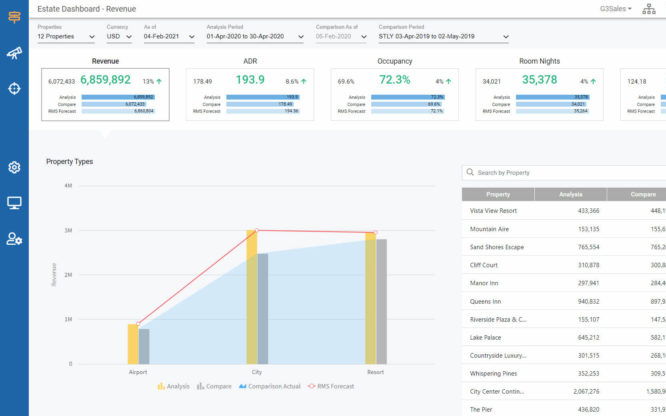Click the search magnifier icon by property search
Viewport: 666px width, 416px height.
click(470, 172)
